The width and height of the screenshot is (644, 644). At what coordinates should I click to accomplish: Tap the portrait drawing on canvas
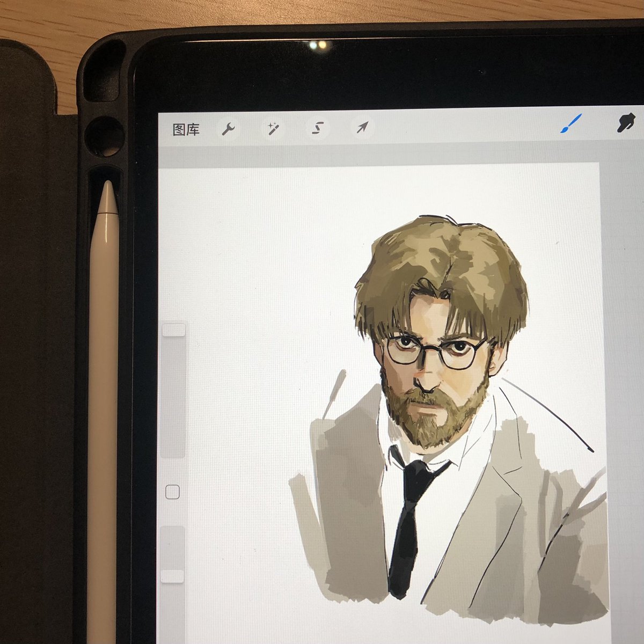coord(449,420)
